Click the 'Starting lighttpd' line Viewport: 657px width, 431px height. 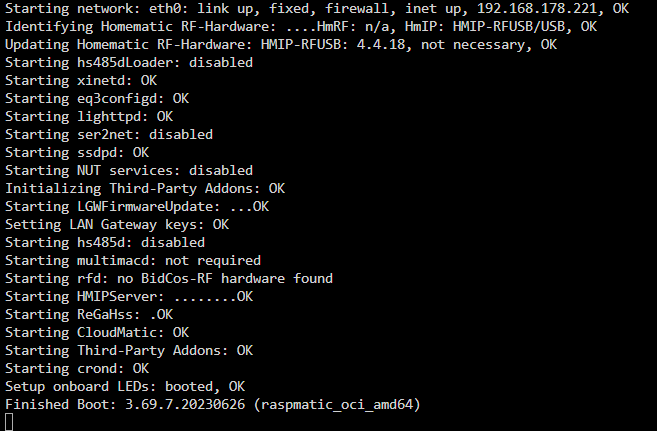click(89, 116)
